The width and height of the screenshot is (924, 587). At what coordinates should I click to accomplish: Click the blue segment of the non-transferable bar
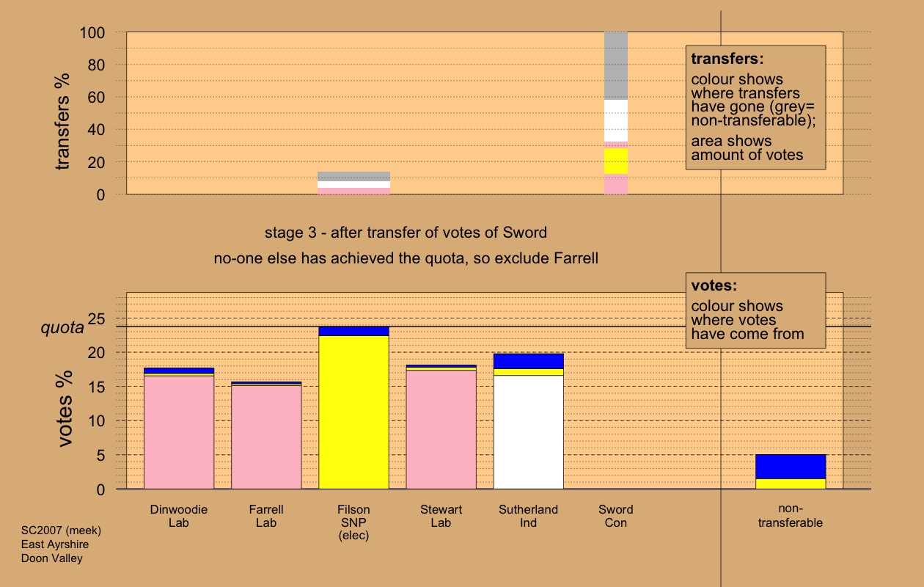[791, 466]
